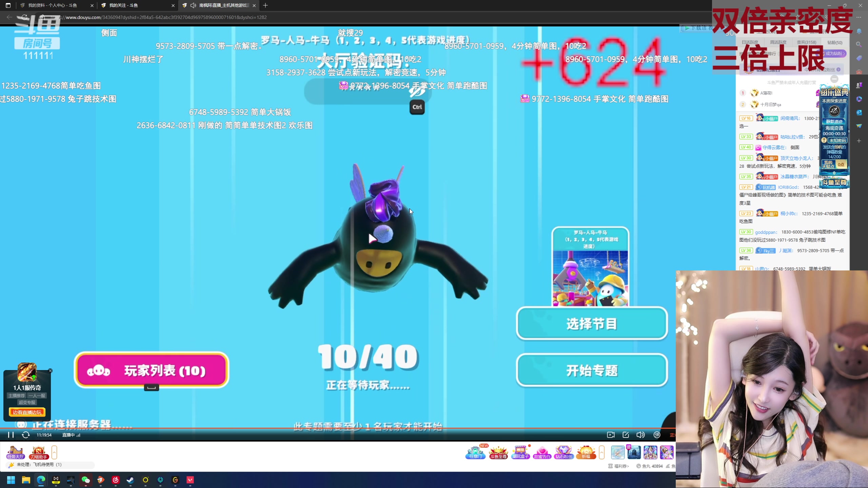This screenshot has height=488, width=868.
Task: Mute the stream using the speaker icon
Action: tap(640, 435)
